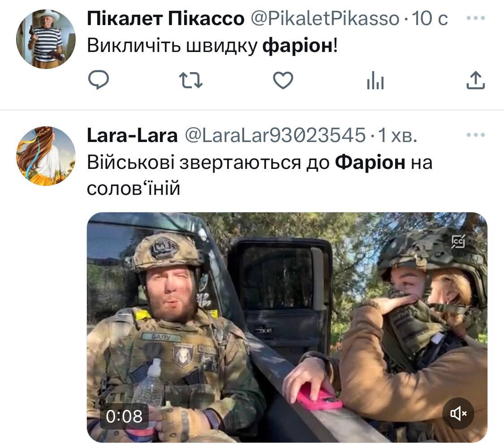
Task: Open more options for Пікалет Пікассо's tweet
Action: point(476,18)
